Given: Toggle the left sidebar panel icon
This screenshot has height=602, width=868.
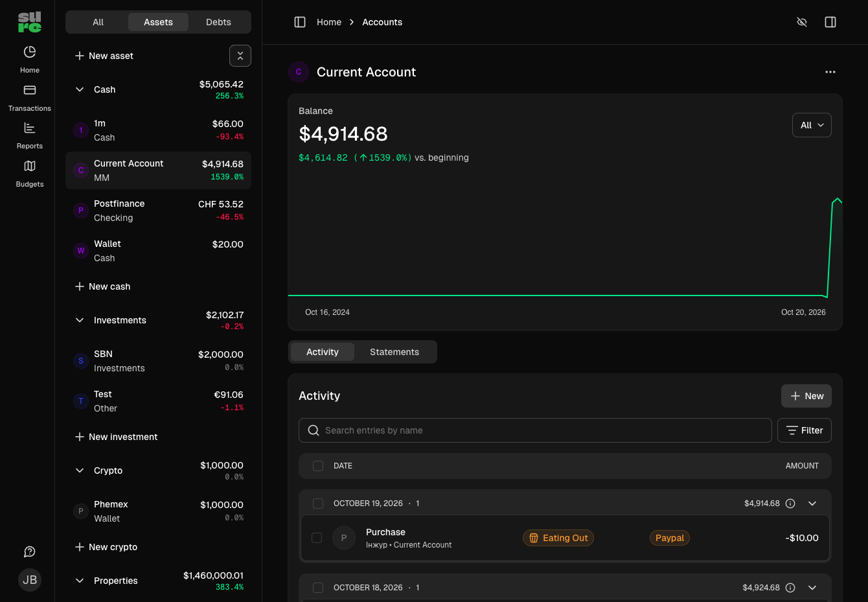Looking at the screenshot, I should point(300,22).
